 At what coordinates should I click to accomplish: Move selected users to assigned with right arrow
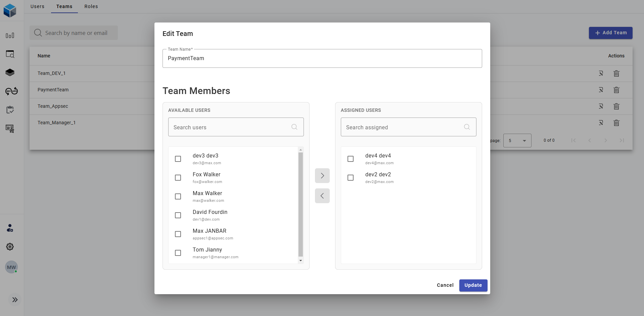(322, 176)
